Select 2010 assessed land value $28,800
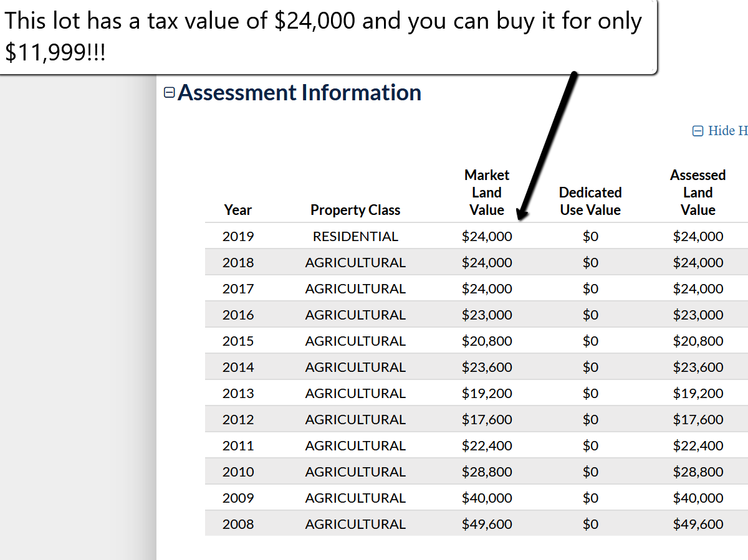Screen dimensions: 748x560 tap(698, 472)
